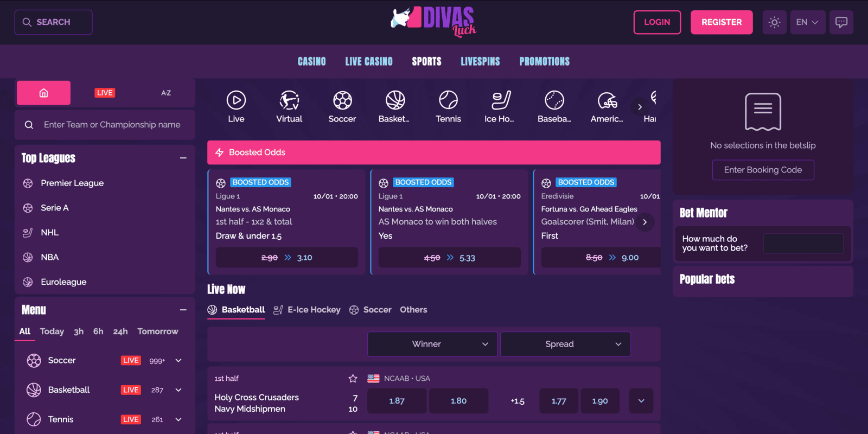Open the Virtual sports icon

[x=289, y=101]
